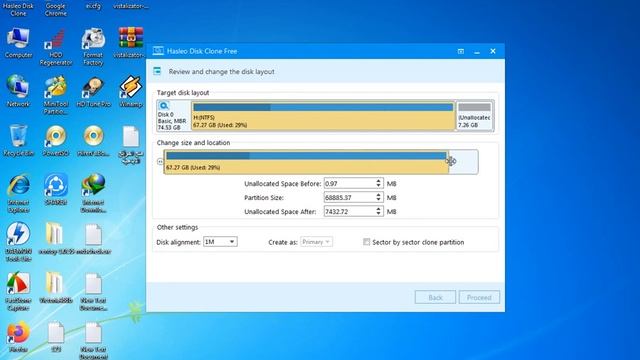This screenshot has width=640, height=360.
Task: Select the Arabic-named text file icon
Action: [131, 144]
